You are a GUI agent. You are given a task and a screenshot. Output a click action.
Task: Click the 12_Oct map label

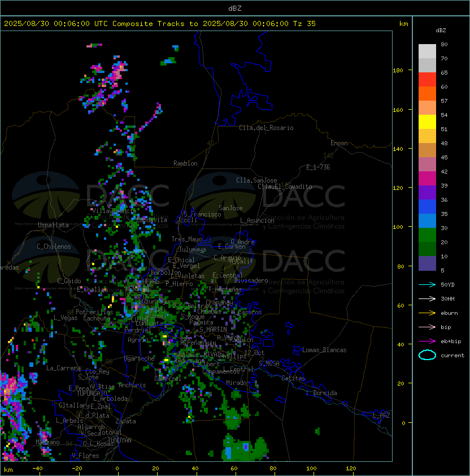(254, 353)
